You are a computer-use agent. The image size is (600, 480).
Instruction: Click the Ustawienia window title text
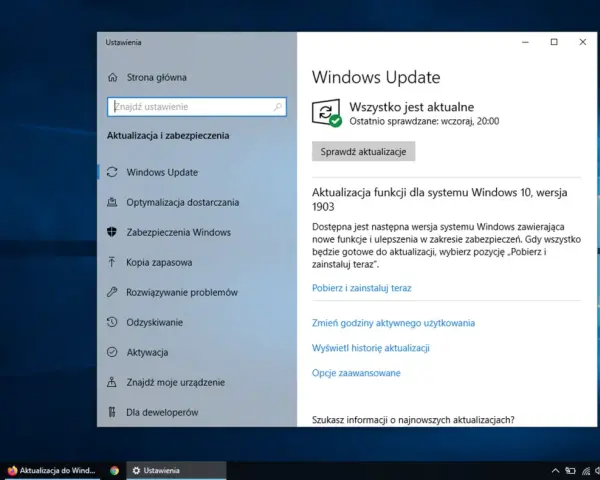[123, 42]
